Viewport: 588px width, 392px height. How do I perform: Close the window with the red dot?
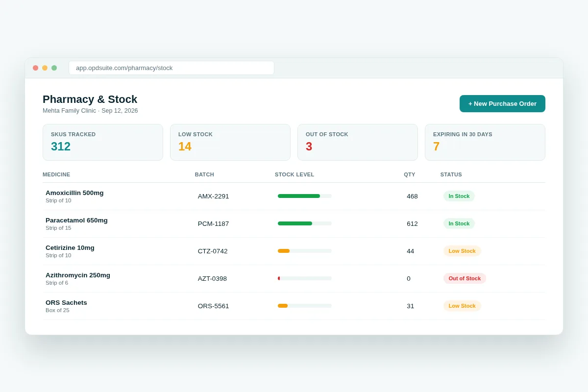point(36,68)
